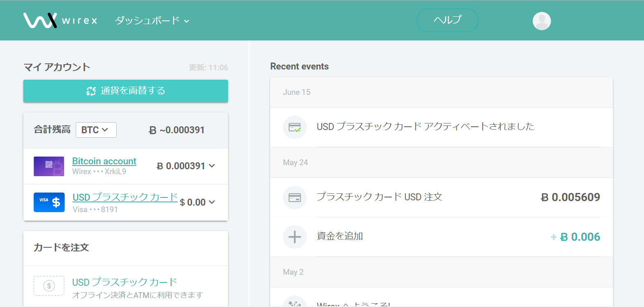This screenshot has height=307, width=644.
Task: Open the ダッシュボード navigation menu
Action: pos(151,20)
